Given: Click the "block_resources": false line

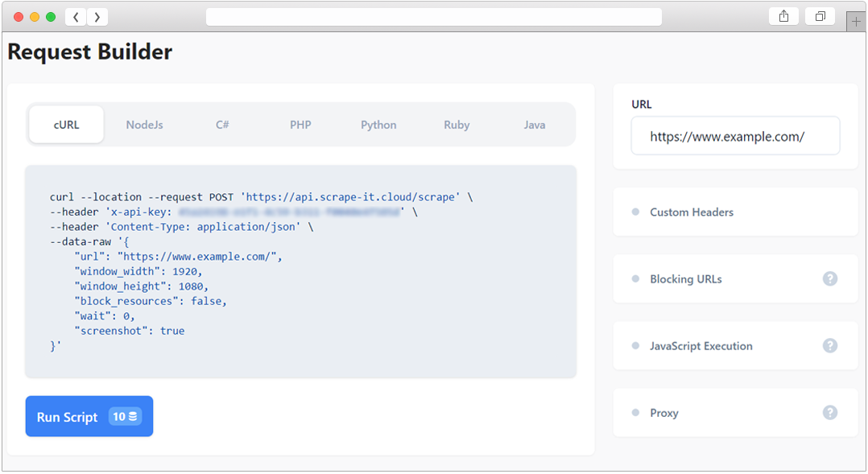Looking at the screenshot, I should click(151, 302).
